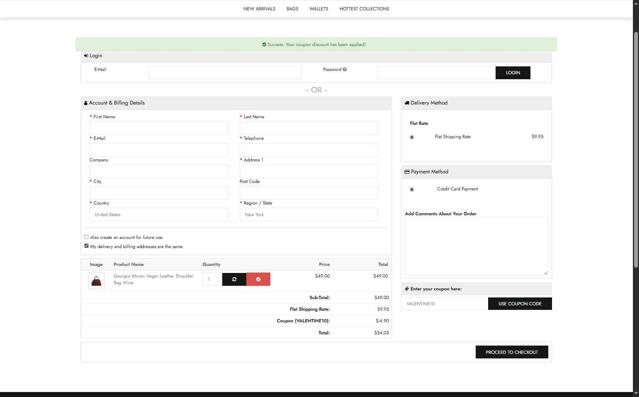Click the order comments text area

(476, 246)
